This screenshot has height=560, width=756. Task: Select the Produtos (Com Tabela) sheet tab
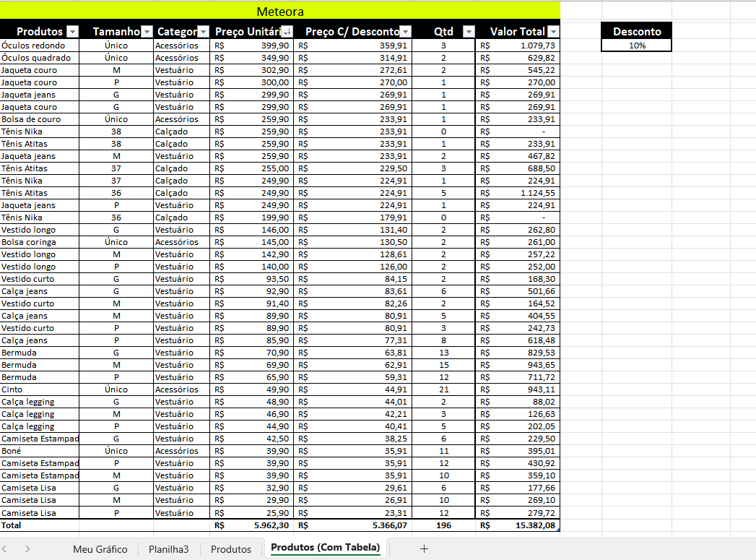tap(326, 548)
